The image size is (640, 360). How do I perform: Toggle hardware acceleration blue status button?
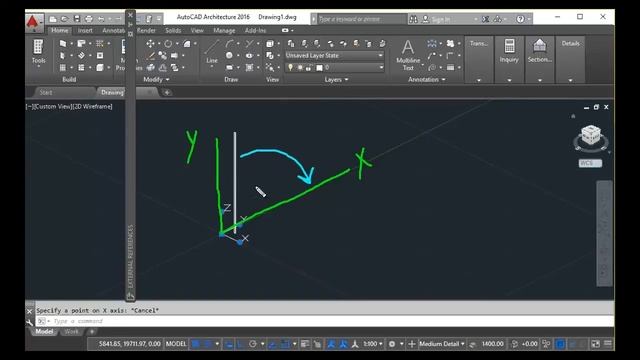pyautogui.click(x=560, y=344)
